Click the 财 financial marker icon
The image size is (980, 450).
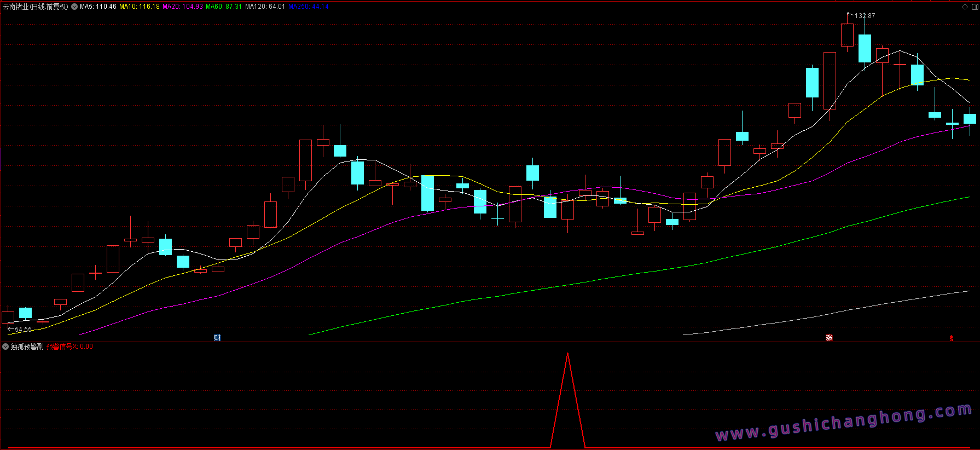point(217,338)
